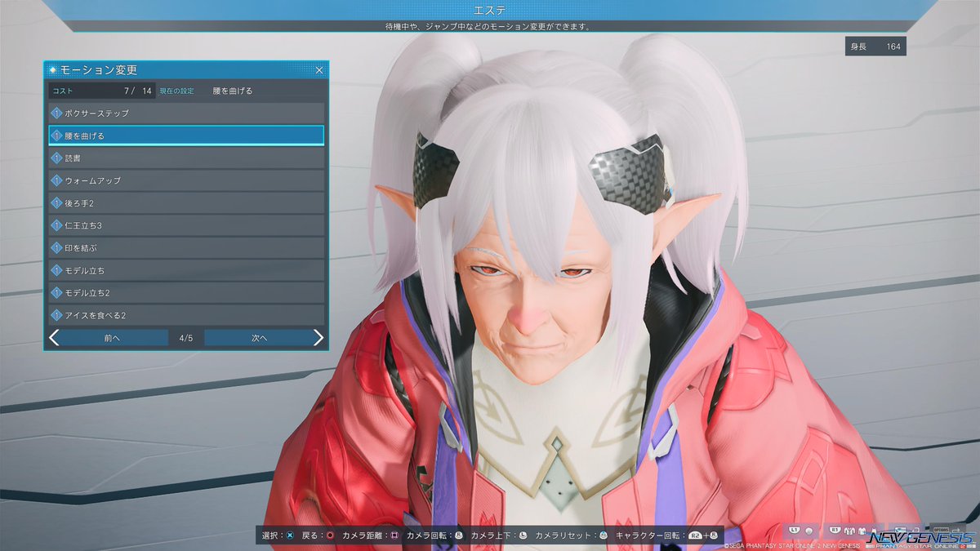This screenshot has width=980, height=551.
Task: Click the R2 icon for キャラクター回転
Action: [695, 535]
